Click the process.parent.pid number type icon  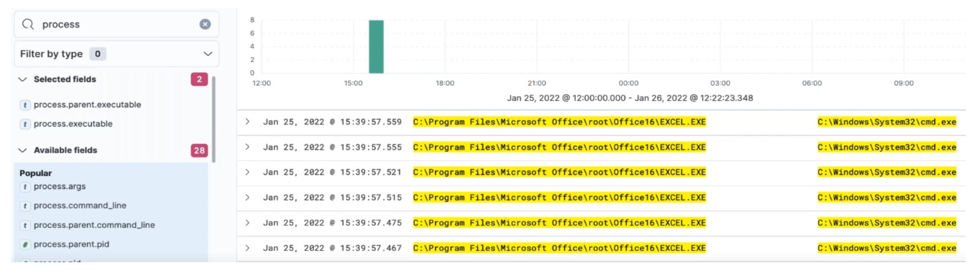coord(25,245)
